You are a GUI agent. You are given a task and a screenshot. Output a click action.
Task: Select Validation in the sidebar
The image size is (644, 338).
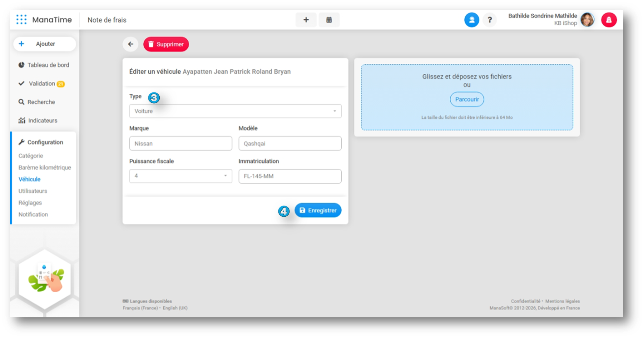point(42,84)
